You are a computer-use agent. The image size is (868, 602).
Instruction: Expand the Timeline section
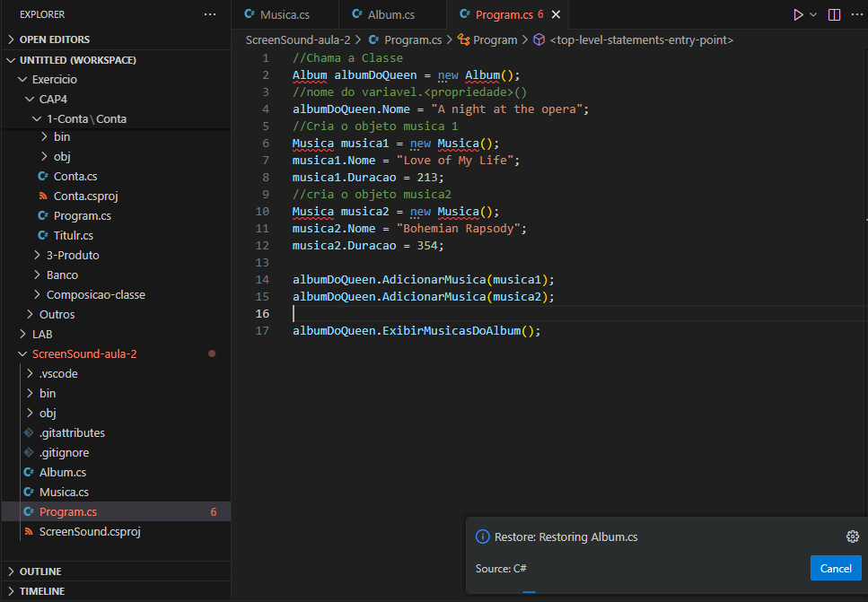point(42,591)
